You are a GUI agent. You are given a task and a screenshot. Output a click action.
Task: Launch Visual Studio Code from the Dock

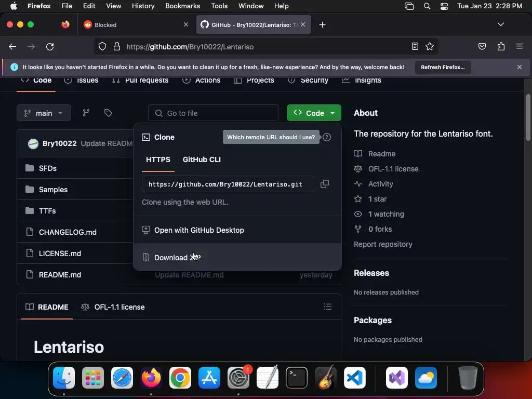354,378
